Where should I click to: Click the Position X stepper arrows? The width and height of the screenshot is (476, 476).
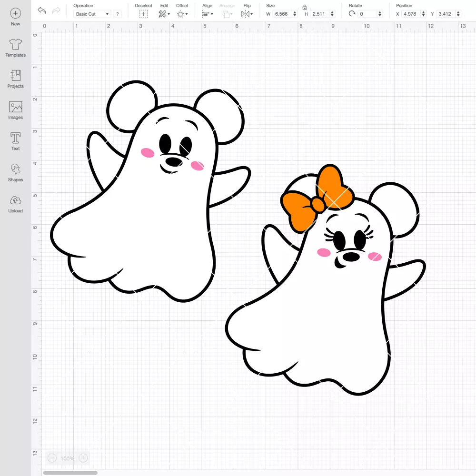pos(423,14)
